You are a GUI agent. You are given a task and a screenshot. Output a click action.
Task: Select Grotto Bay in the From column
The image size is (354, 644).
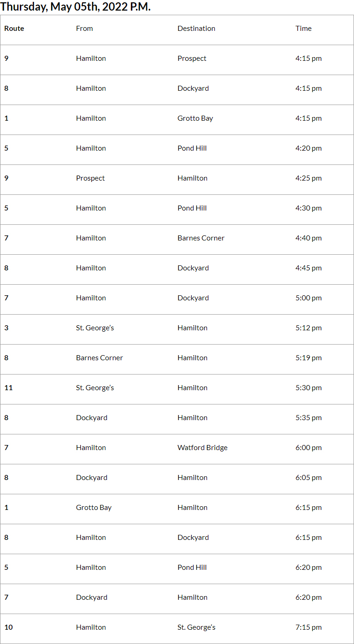pos(94,508)
